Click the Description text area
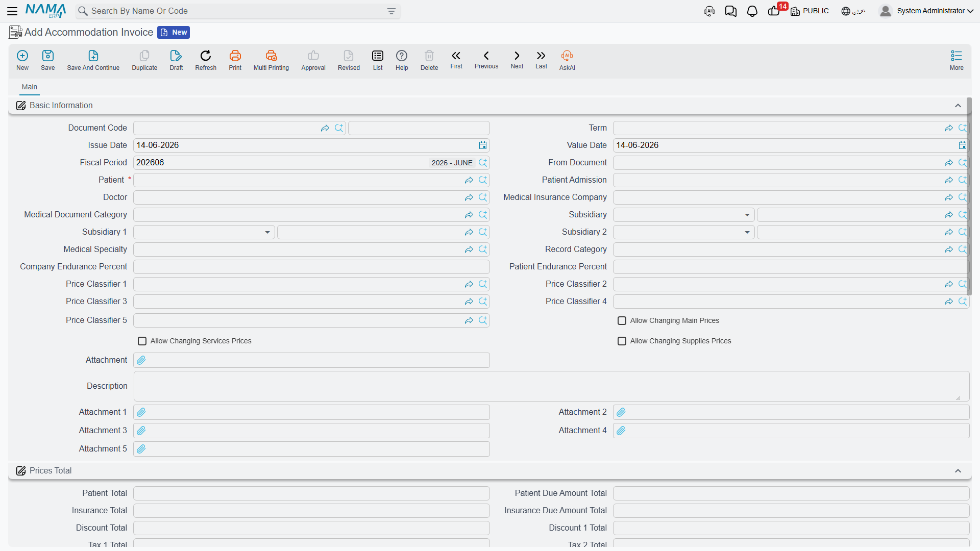The width and height of the screenshot is (980, 551). click(x=551, y=386)
